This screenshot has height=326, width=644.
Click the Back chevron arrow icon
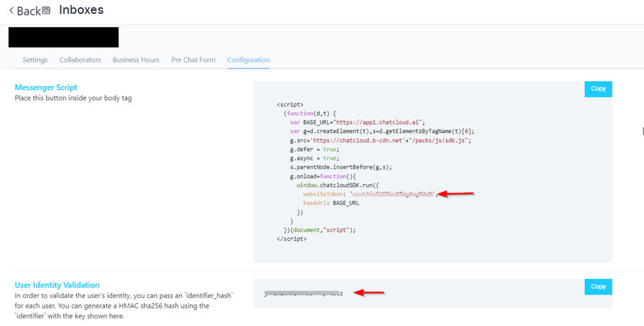coord(11,11)
